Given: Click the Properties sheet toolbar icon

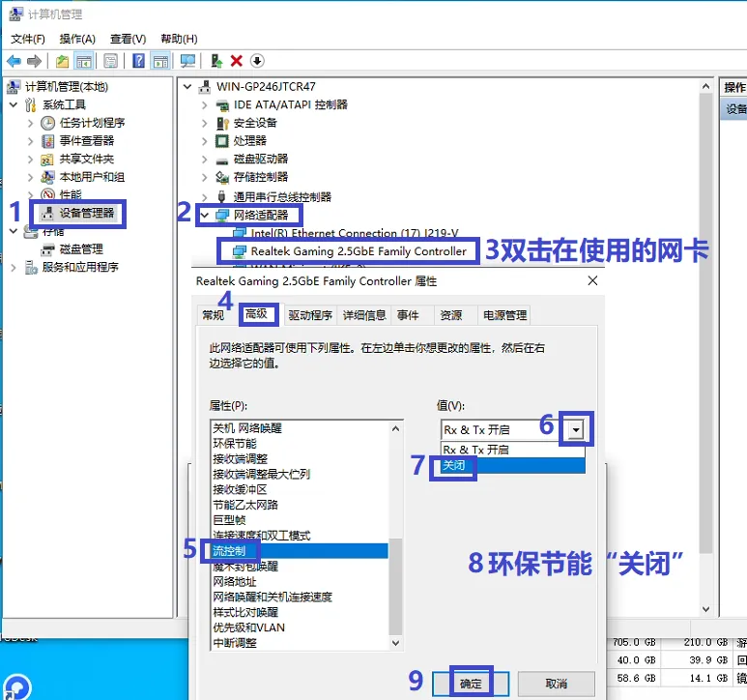Looking at the screenshot, I should 110,61.
